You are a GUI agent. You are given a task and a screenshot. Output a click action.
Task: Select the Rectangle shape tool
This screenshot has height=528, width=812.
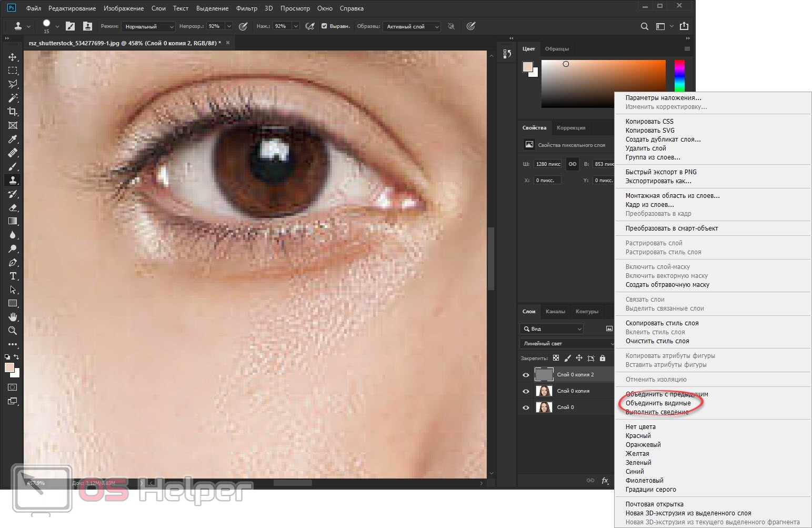pos(13,303)
